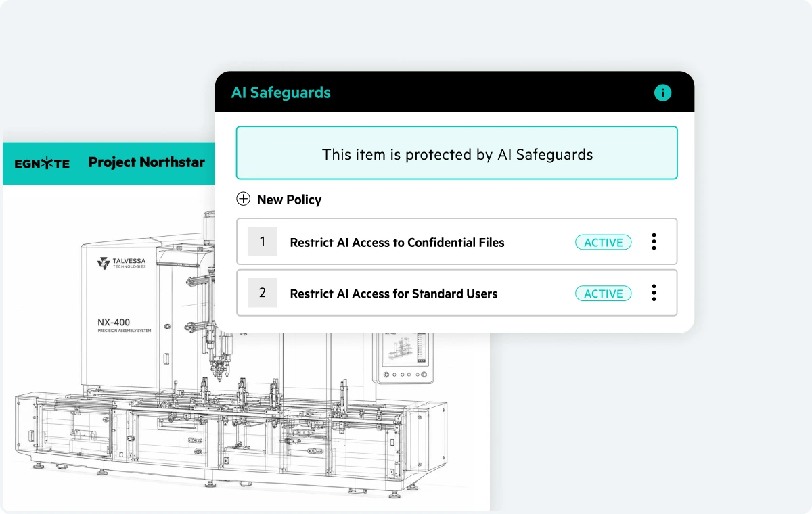Click the 'protected by AI Safeguards' banner
This screenshot has height=514, width=812.
click(457, 153)
